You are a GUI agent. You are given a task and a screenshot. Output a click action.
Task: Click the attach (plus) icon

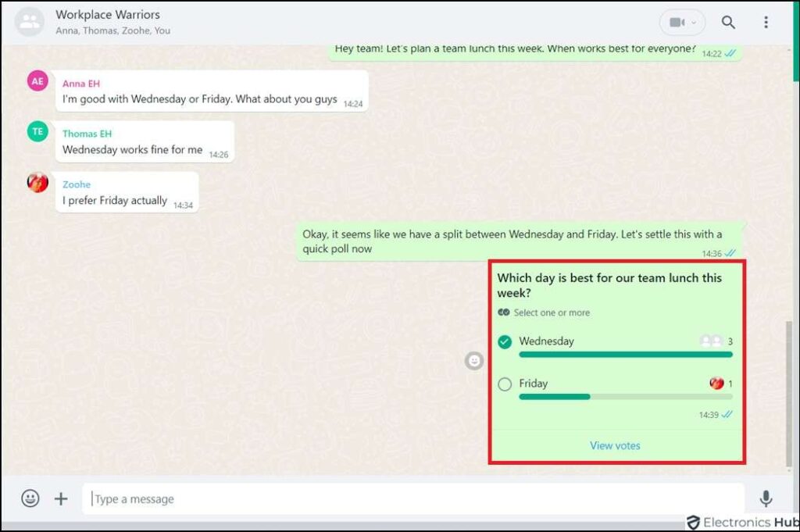point(60,498)
